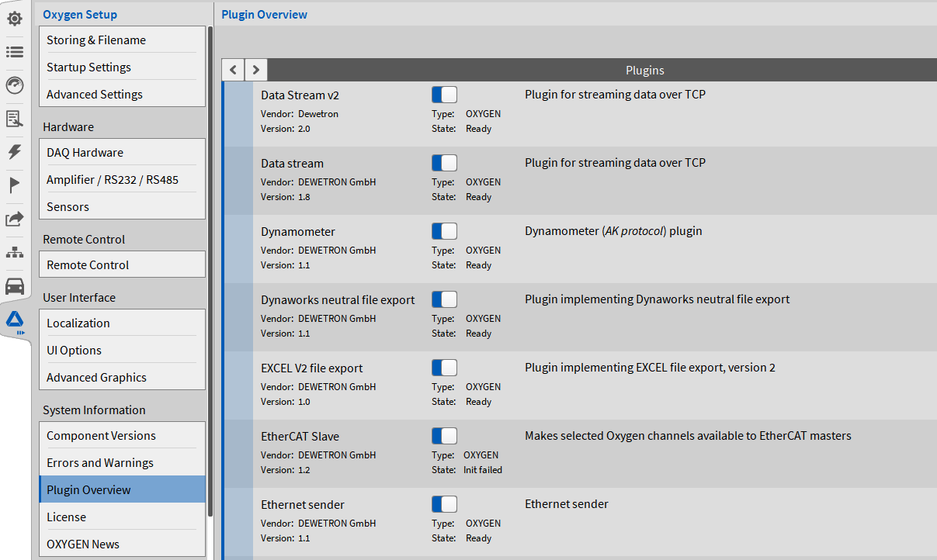Go to next plugins page arrow
The width and height of the screenshot is (937, 560).
256,70
